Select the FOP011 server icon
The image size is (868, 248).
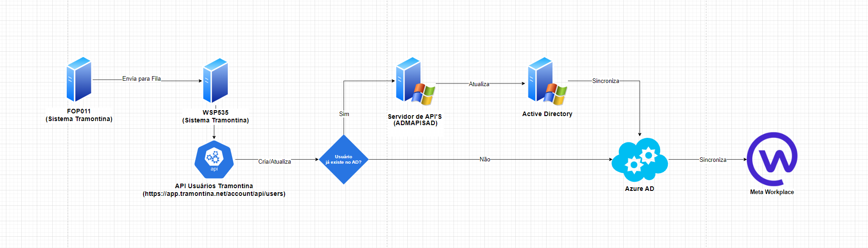(79, 79)
